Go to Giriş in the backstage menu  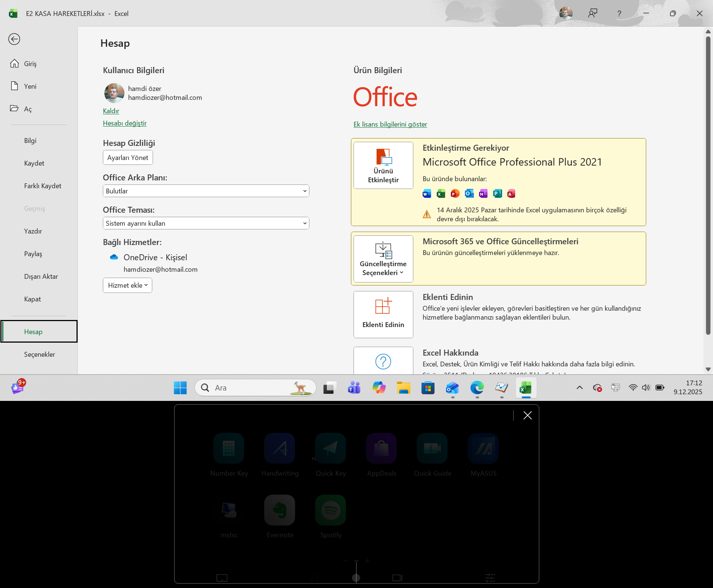click(x=39, y=63)
